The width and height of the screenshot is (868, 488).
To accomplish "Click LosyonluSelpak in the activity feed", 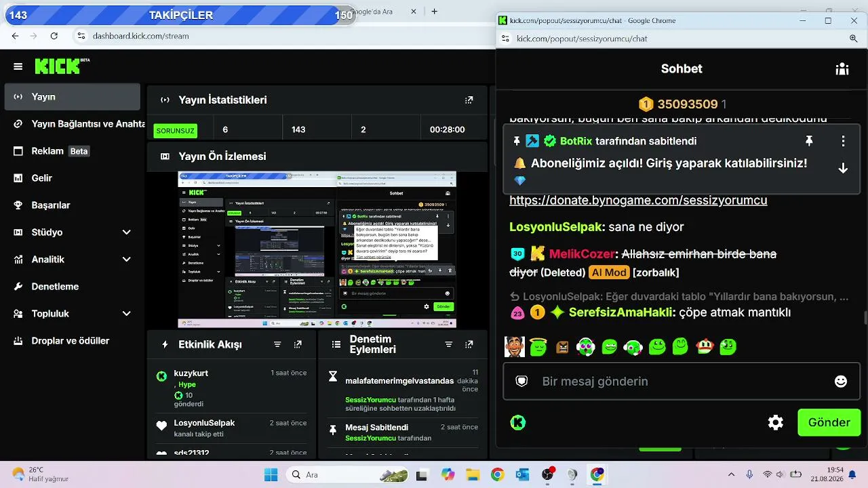I will click(x=204, y=423).
